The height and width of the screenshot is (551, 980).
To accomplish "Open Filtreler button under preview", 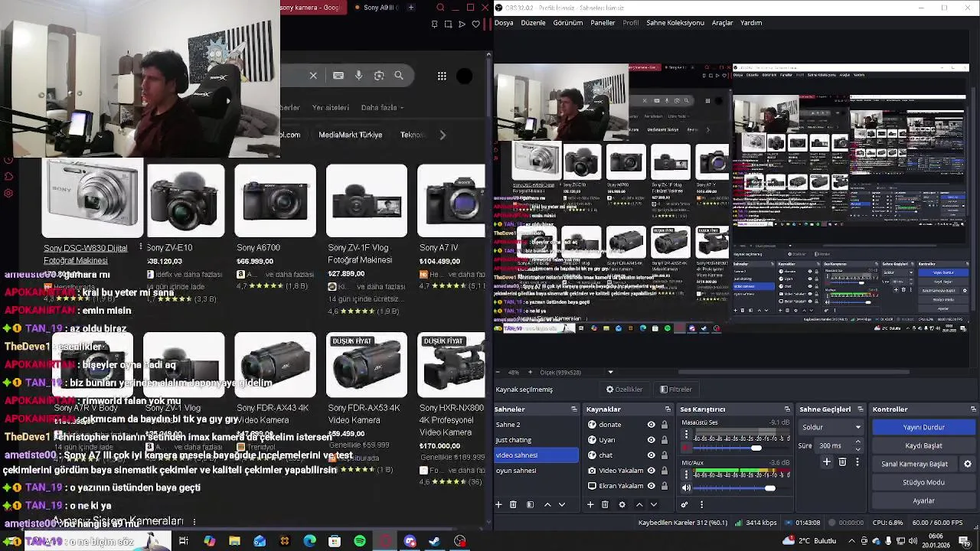I will click(675, 390).
